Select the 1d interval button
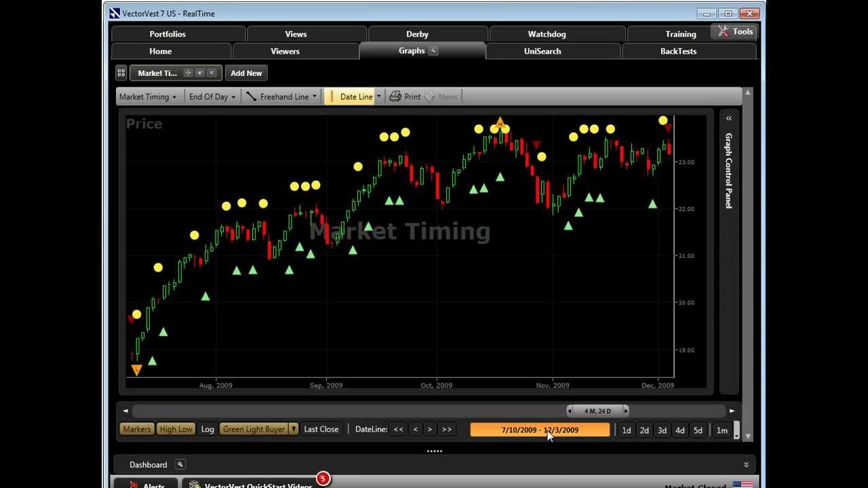The image size is (868, 488). click(x=627, y=430)
